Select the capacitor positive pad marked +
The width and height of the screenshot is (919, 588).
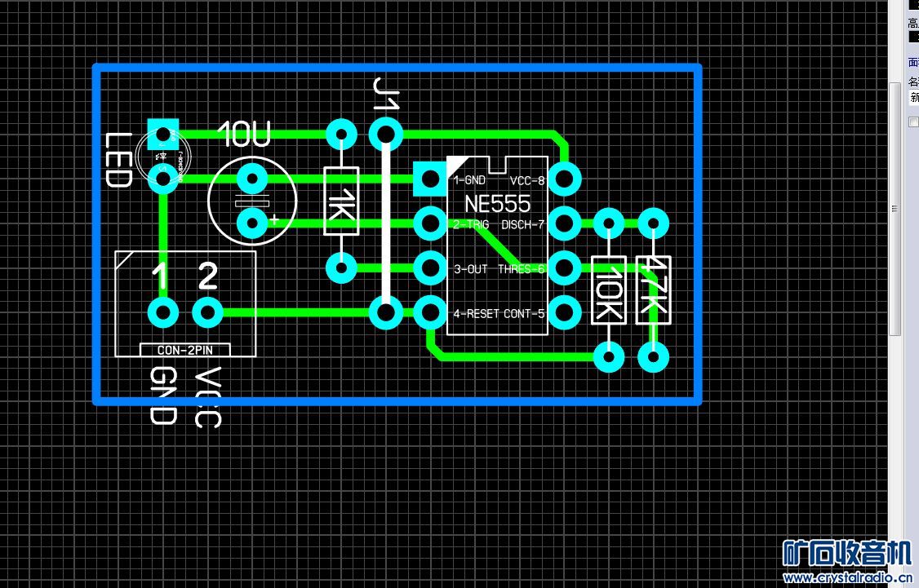click(252, 223)
